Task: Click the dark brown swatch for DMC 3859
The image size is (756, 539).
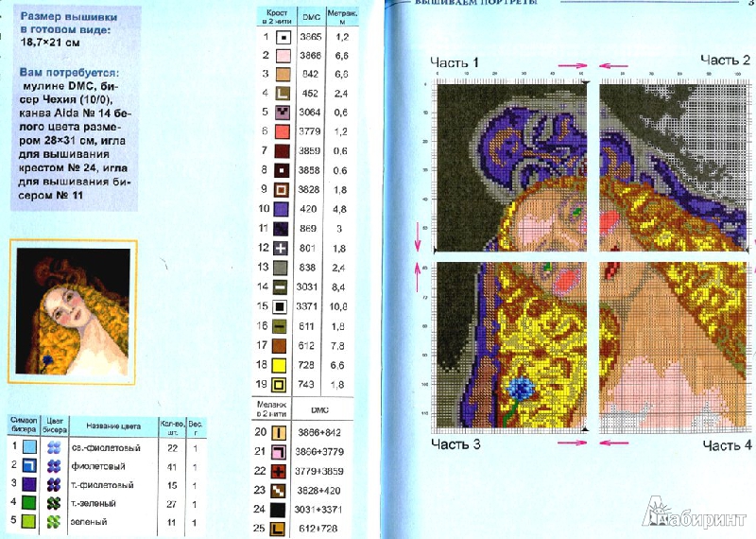Action: click(282, 151)
